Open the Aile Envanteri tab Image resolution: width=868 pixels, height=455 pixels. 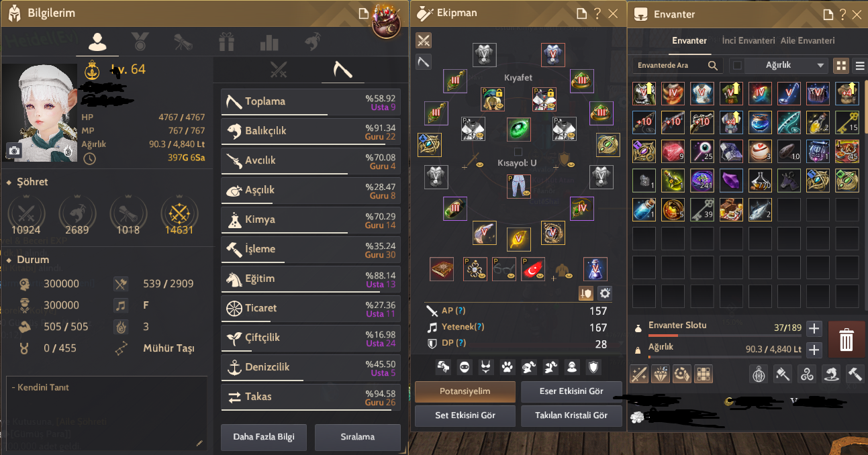(x=808, y=41)
